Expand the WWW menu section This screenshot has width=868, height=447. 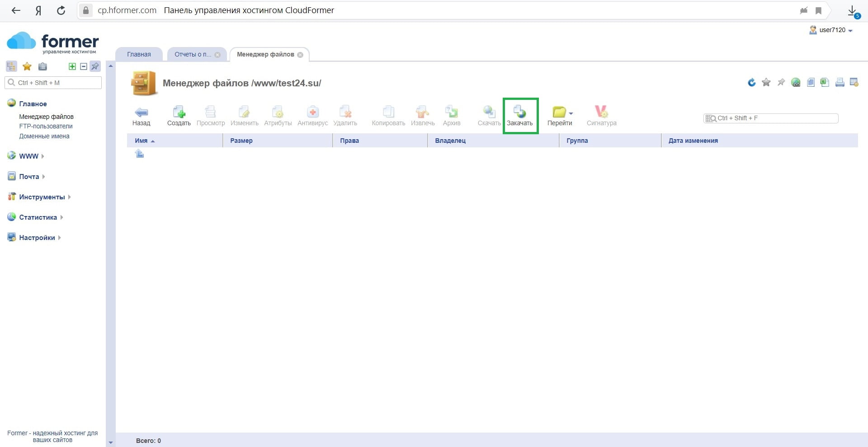(28, 156)
